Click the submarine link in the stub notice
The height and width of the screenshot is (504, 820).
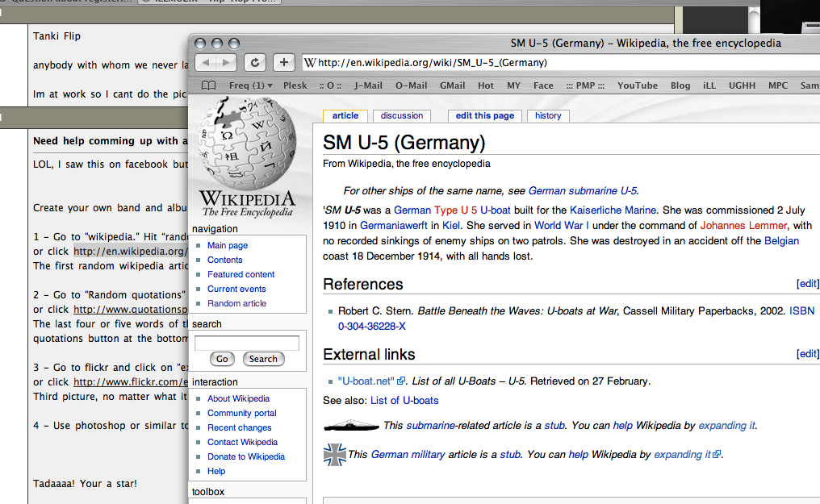[430, 426]
